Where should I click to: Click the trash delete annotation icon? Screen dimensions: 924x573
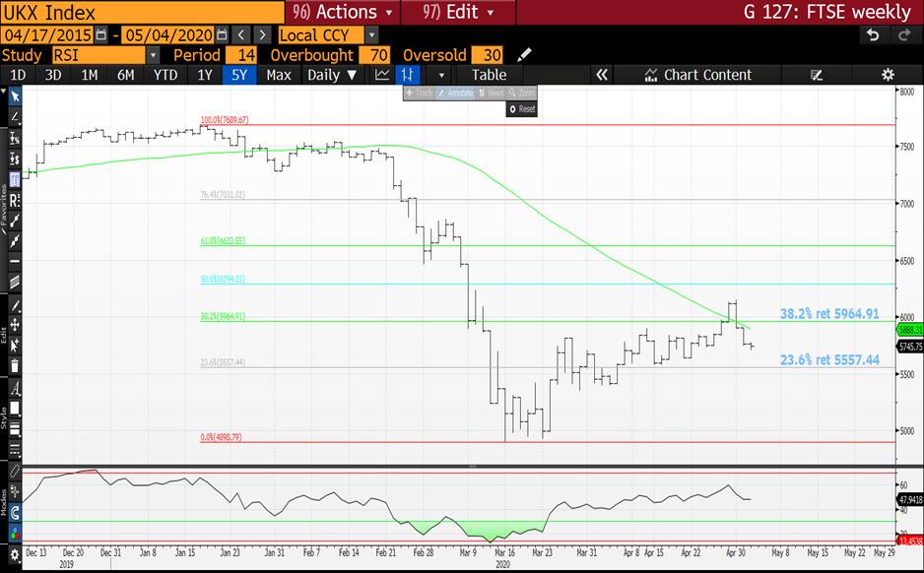(15, 365)
